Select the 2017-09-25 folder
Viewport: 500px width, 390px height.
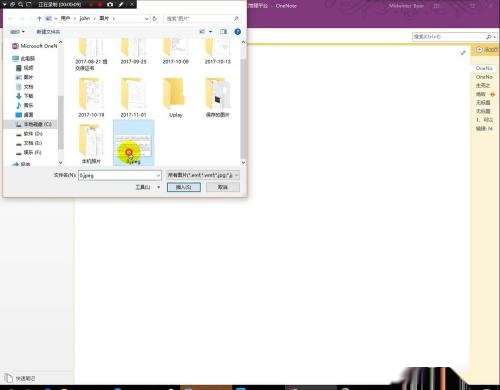(x=133, y=52)
